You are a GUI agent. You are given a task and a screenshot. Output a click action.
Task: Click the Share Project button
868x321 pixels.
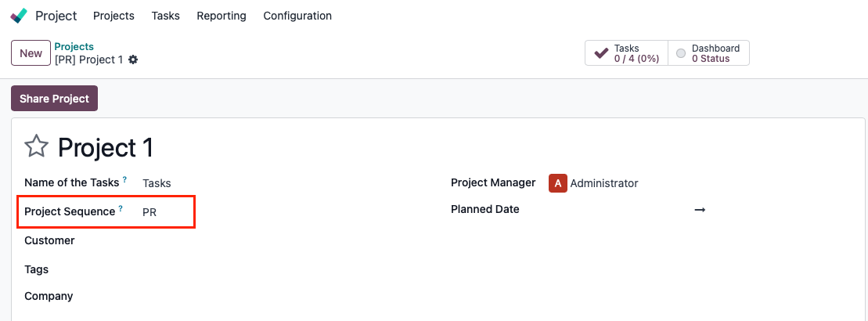[54, 99]
